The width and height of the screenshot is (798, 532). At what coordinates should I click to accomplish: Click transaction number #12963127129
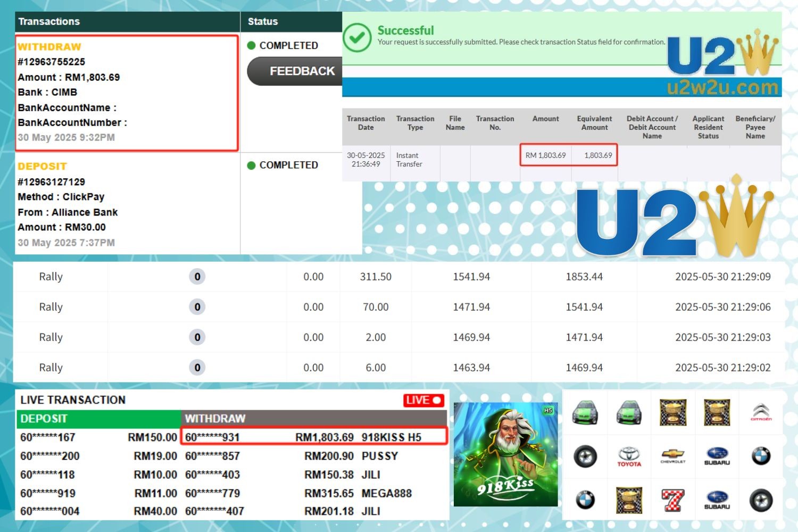click(x=51, y=182)
